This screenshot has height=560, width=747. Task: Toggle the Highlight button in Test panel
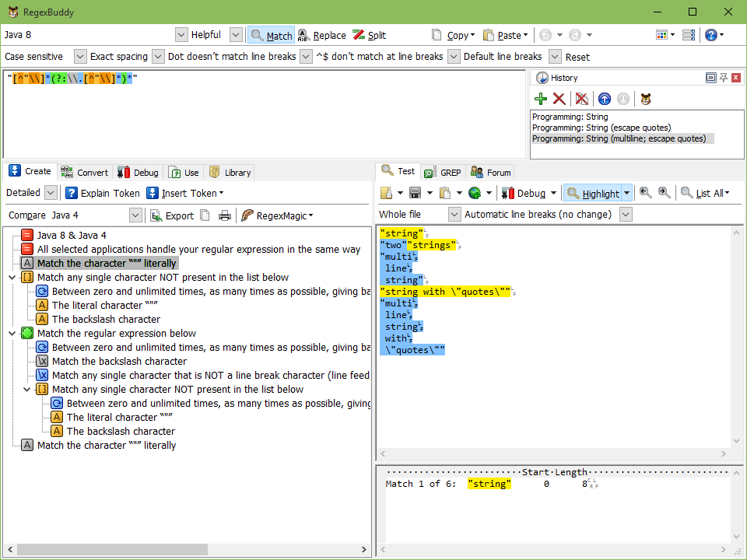593,193
